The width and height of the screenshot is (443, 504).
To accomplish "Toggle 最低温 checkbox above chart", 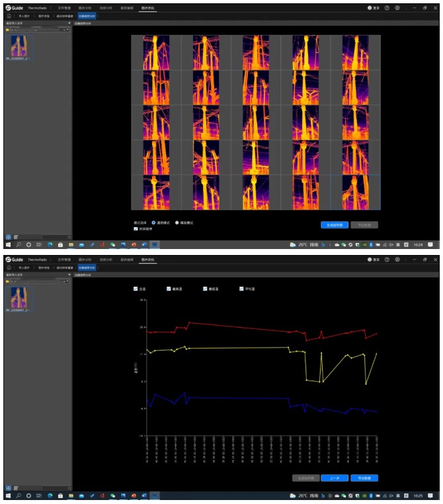I will (x=205, y=289).
